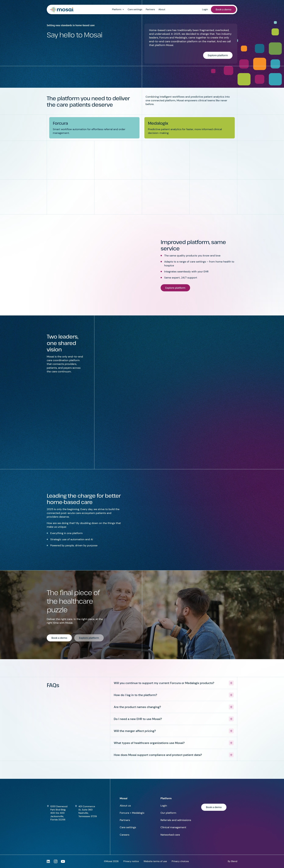
Task: Open the Medalogix product card
Action: pyautogui.click(x=189, y=128)
